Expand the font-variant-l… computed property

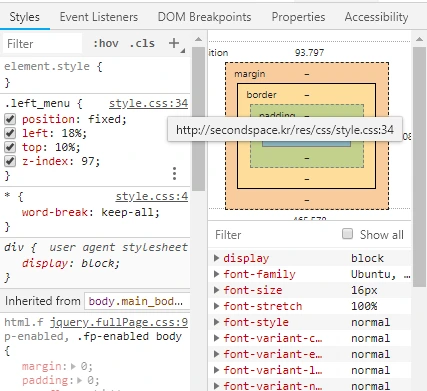tap(216, 370)
